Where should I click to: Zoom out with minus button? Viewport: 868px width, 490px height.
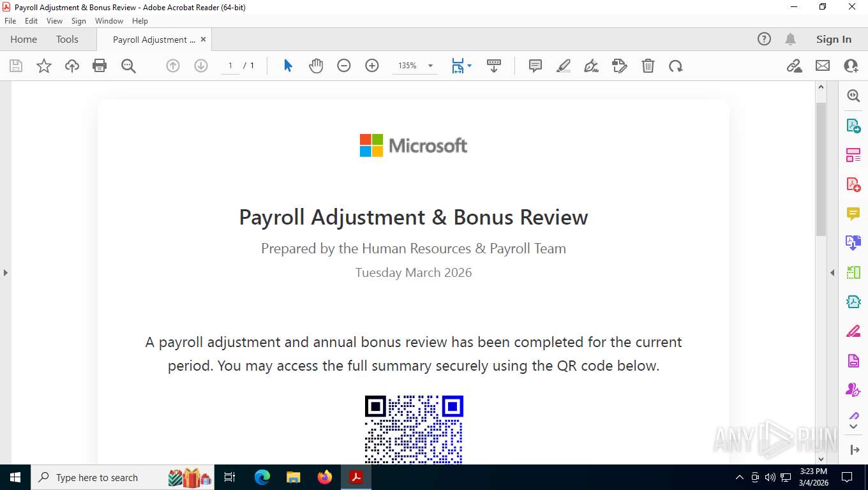(x=344, y=66)
